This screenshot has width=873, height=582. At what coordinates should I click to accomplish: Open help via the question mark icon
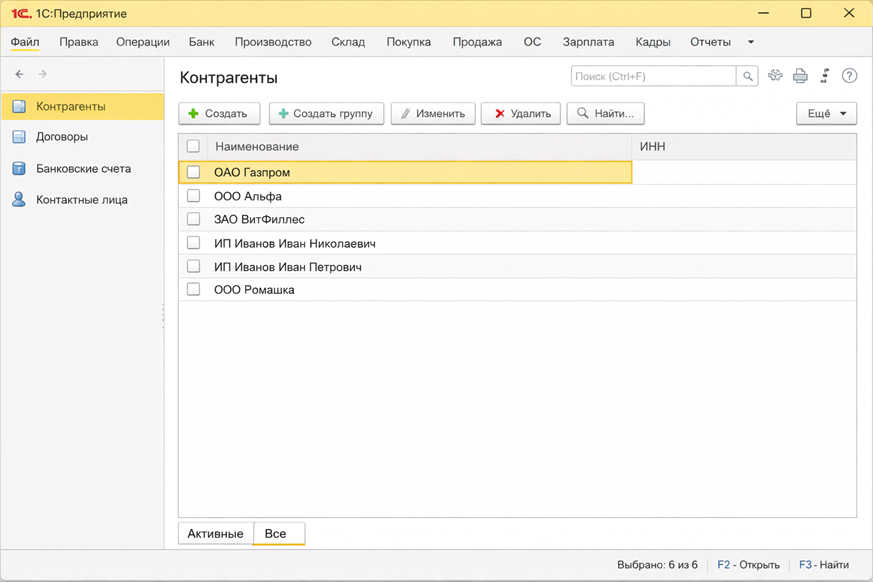(x=849, y=76)
